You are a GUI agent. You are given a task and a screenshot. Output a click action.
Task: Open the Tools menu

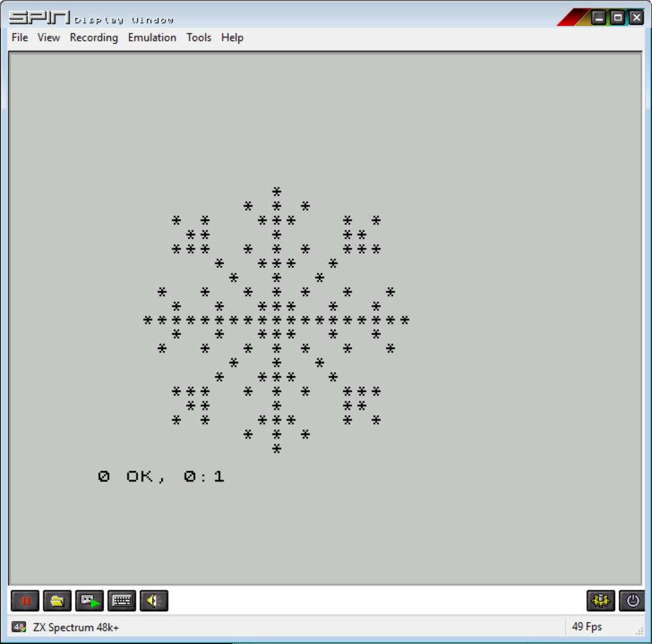click(x=199, y=38)
